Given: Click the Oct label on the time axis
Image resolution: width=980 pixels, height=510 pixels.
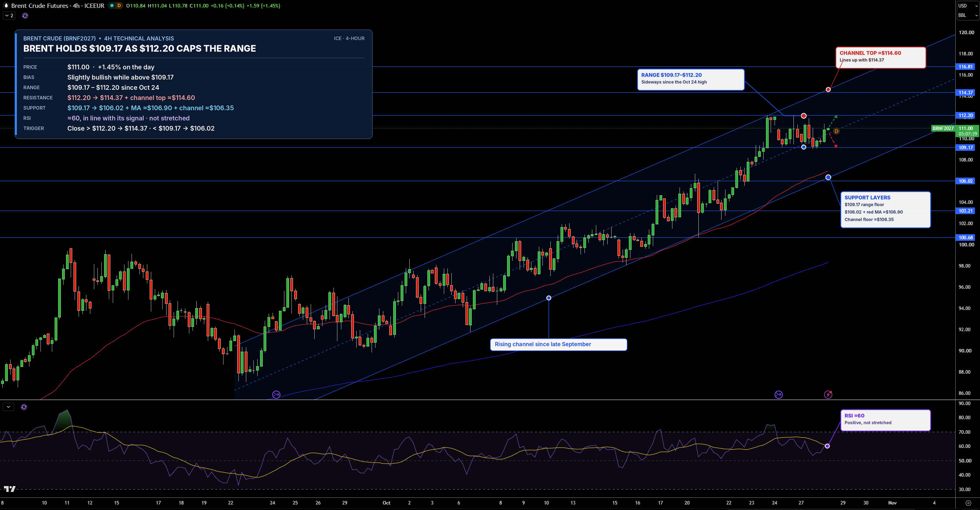Looking at the screenshot, I should click(387, 503).
